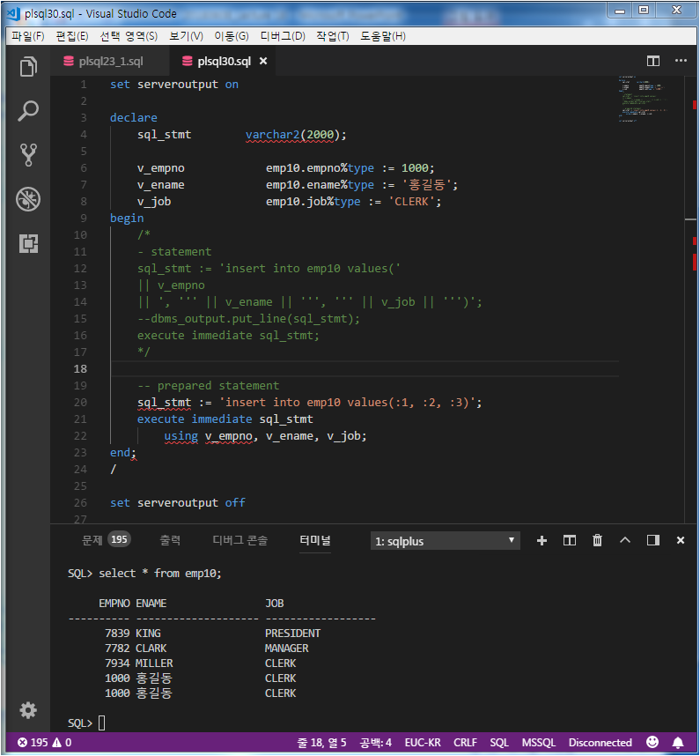The height and width of the screenshot is (756, 700).
Task: Open feedback smiley in status bar
Action: click(652, 742)
